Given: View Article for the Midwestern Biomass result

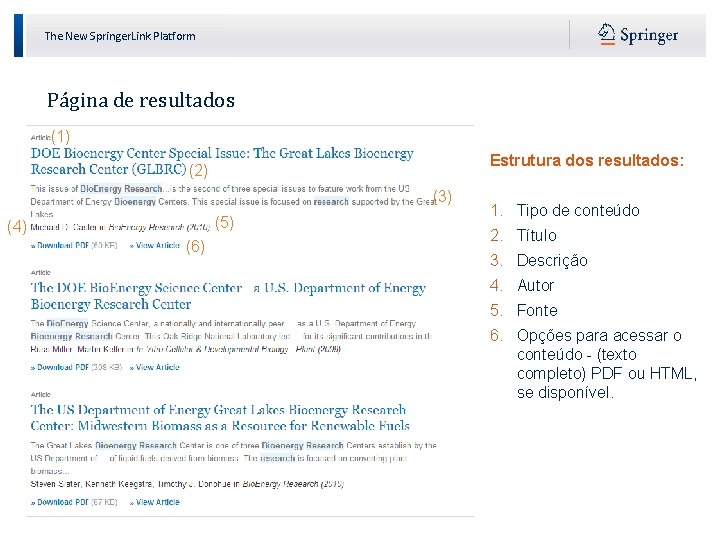Looking at the screenshot, I should [x=155, y=502].
